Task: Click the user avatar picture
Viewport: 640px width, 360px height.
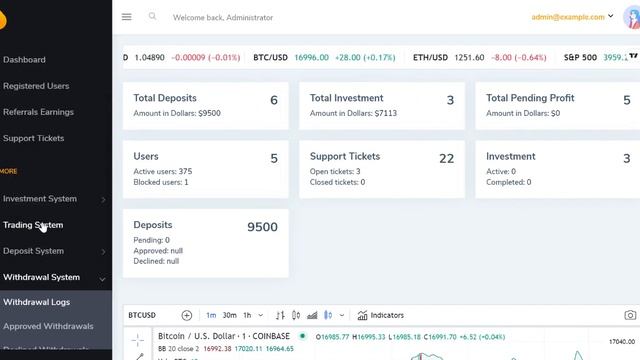Action: click(x=632, y=18)
